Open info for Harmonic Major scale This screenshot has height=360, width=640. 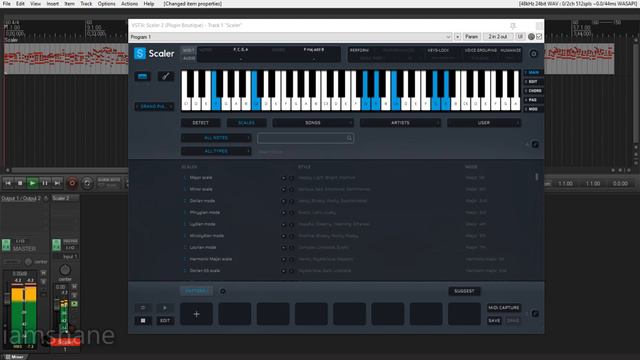[x=291, y=259]
